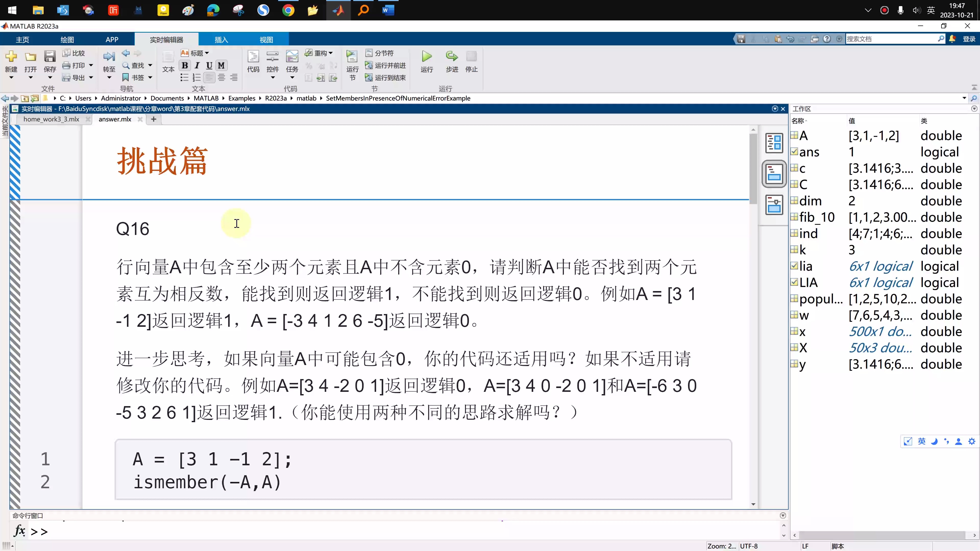Switch to the 视图 ribbon tab
Image resolution: width=980 pixels, height=551 pixels.
tap(267, 39)
